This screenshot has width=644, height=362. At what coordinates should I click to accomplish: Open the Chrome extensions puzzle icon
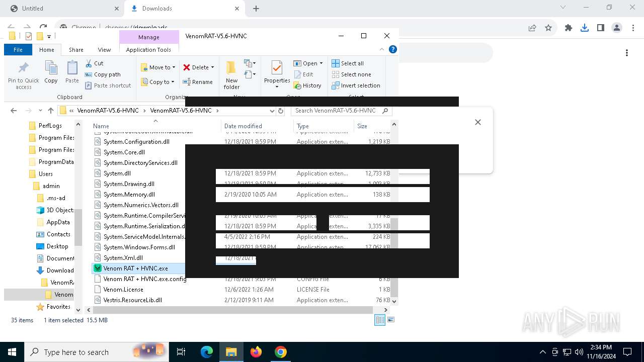(x=569, y=28)
